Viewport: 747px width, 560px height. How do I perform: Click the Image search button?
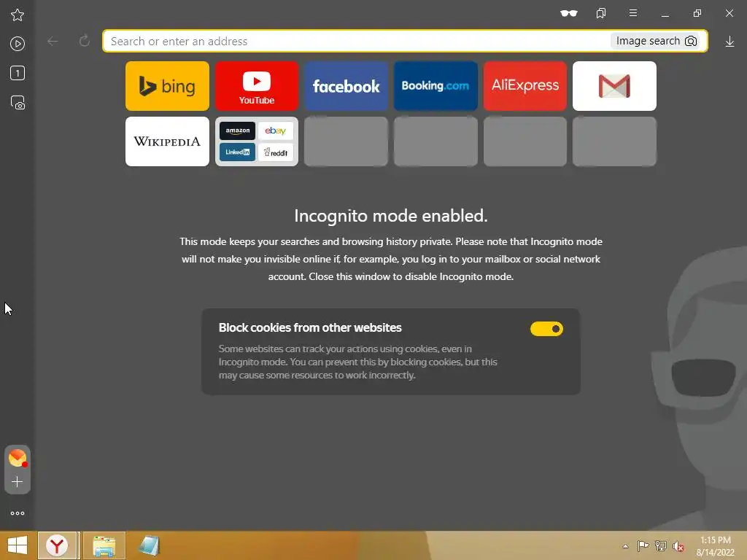(x=657, y=41)
